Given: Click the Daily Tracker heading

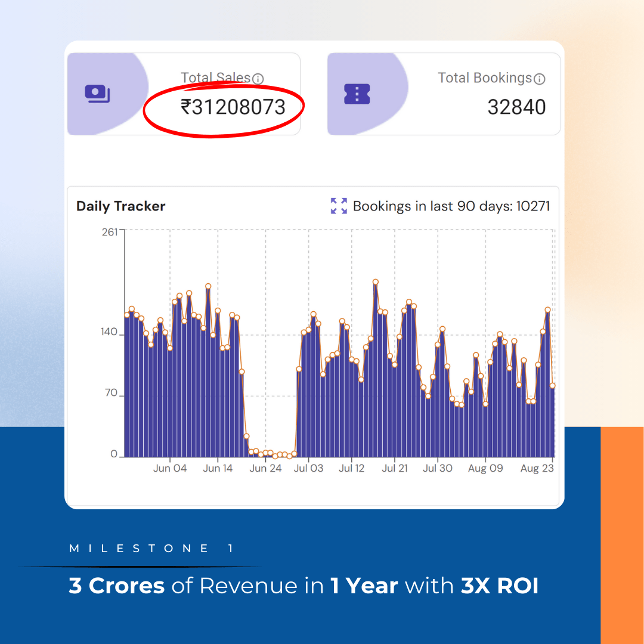Looking at the screenshot, I should (x=120, y=206).
